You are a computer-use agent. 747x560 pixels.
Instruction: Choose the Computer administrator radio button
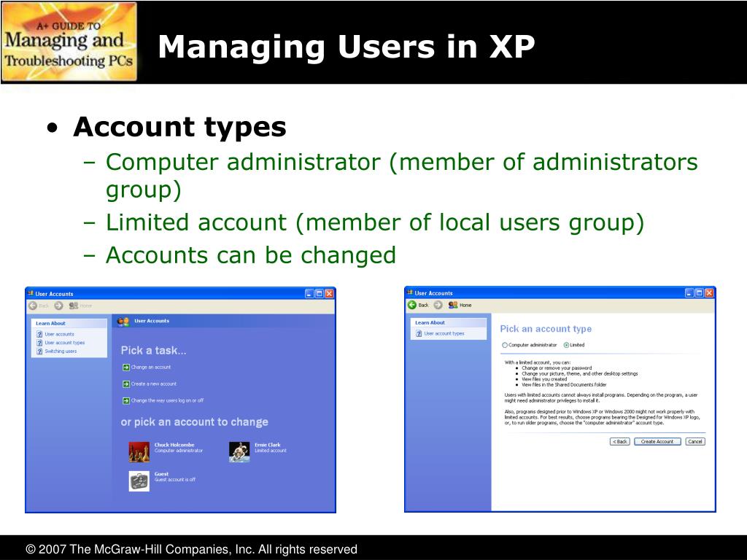click(505, 345)
